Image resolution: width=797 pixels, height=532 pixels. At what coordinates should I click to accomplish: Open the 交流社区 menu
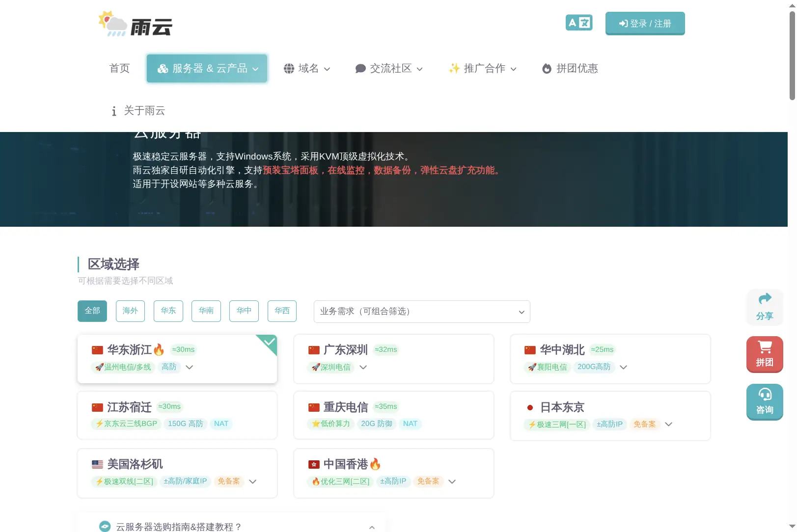pos(389,68)
